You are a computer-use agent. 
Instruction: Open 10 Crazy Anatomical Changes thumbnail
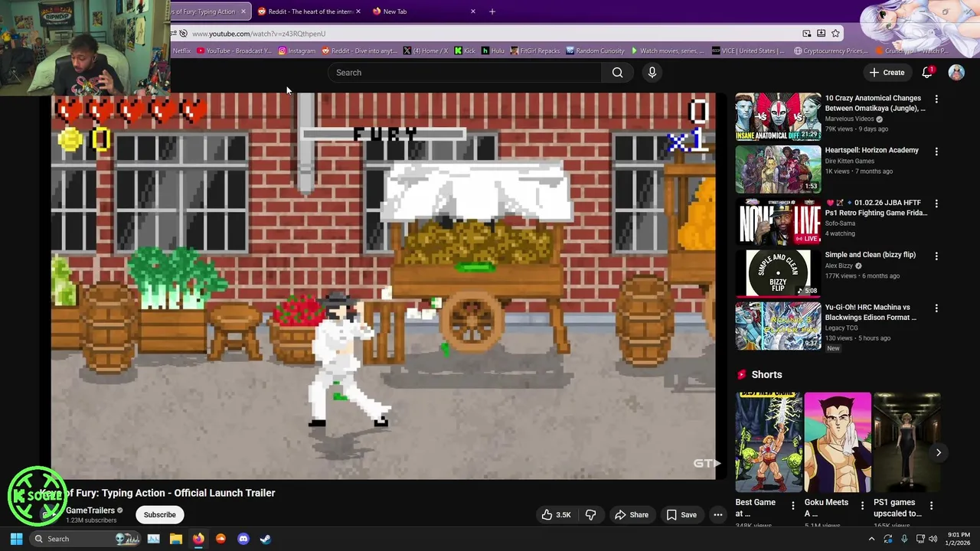click(778, 117)
